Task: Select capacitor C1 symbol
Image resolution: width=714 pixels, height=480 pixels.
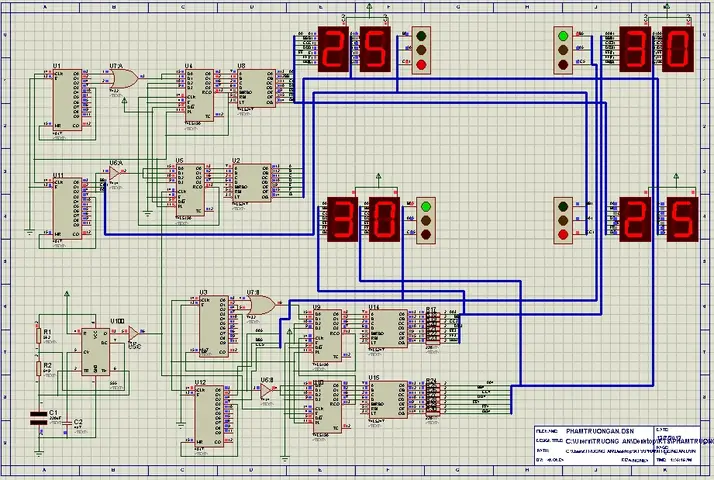Action: coord(38,418)
